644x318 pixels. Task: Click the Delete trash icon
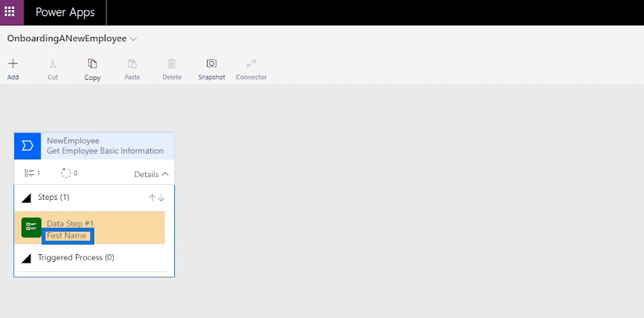pyautogui.click(x=171, y=64)
